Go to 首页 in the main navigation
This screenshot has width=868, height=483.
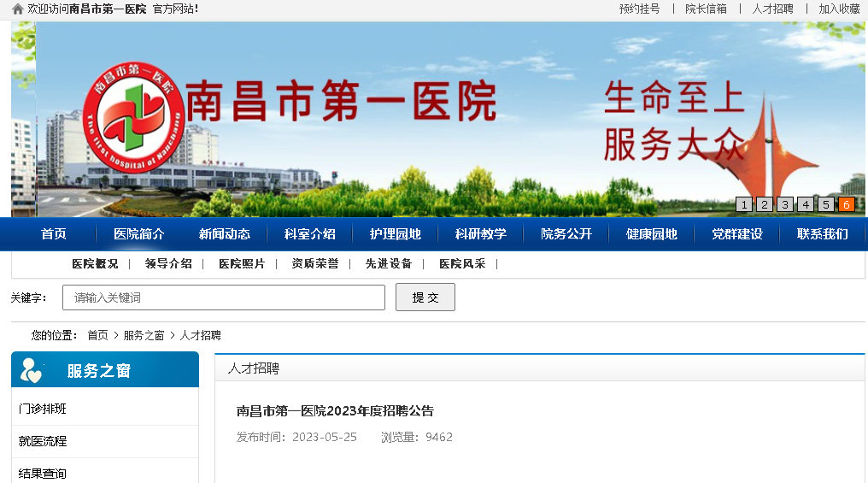(54, 233)
